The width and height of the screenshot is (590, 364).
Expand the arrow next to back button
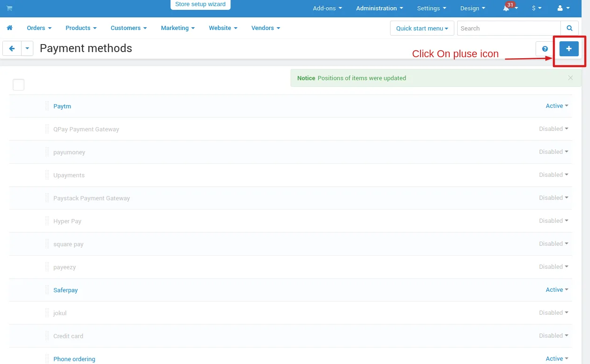click(x=27, y=48)
